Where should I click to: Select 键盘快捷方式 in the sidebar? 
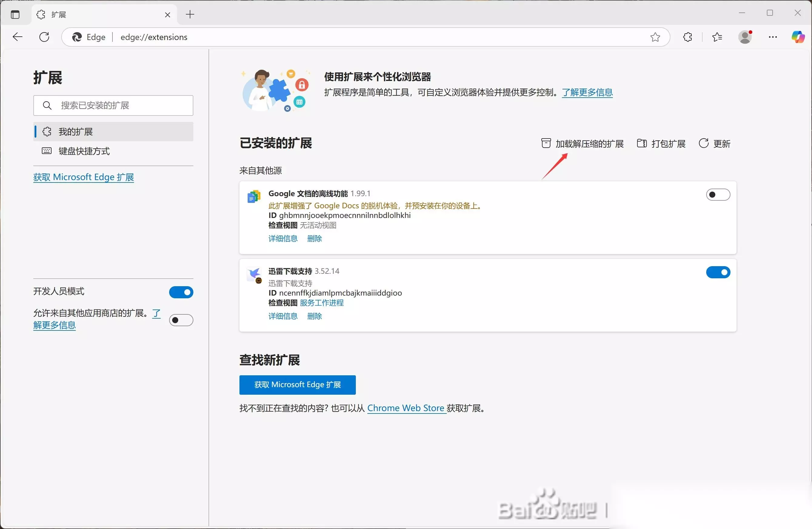coord(113,151)
